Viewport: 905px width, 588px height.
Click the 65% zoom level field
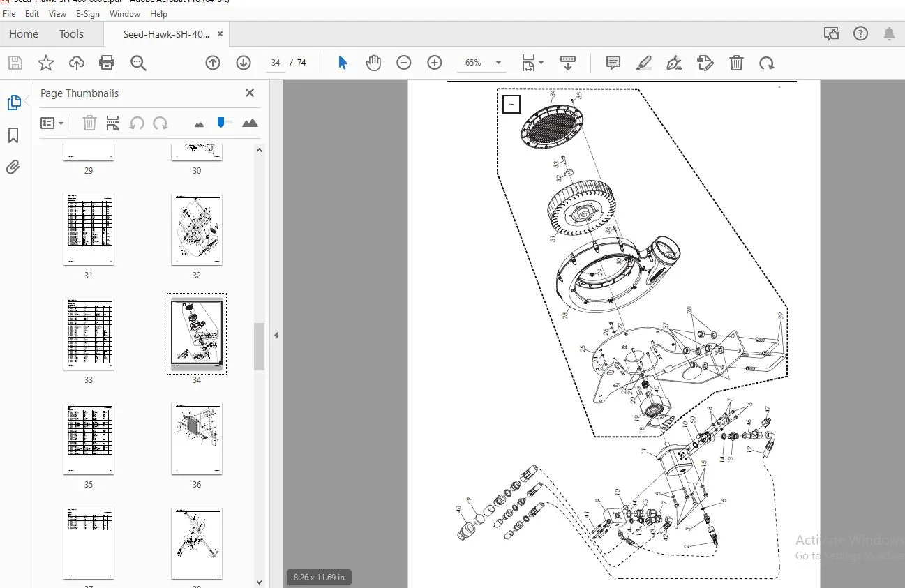[473, 63]
